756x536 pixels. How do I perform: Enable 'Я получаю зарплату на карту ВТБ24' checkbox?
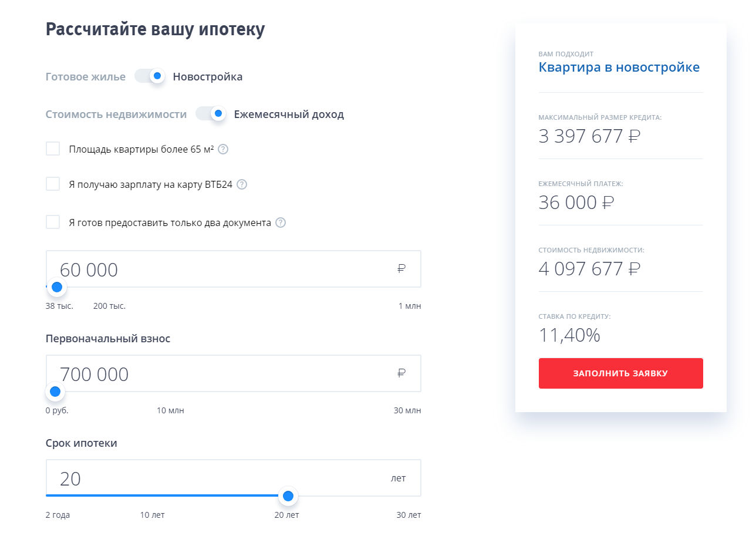[x=53, y=184]
